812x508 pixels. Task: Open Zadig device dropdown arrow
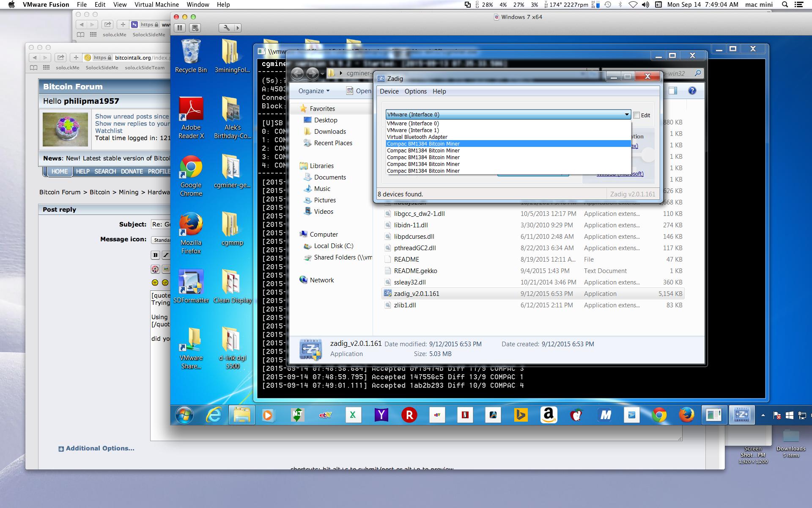click(x=627, y=115)
